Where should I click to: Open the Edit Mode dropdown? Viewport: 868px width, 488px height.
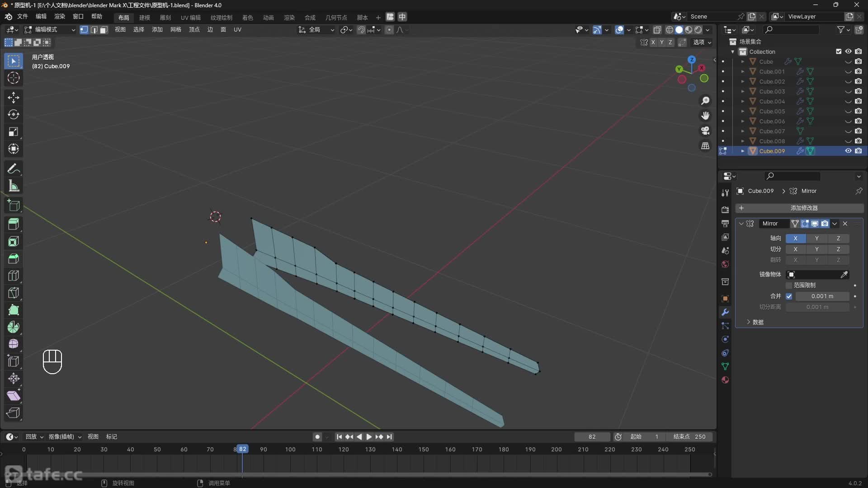tap(50, 30)
